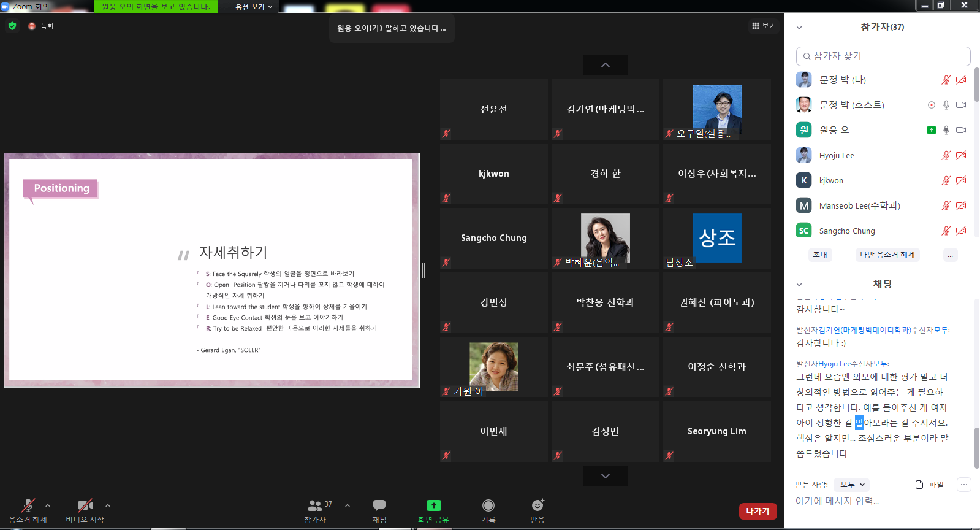Click sender name 김기연(마케팅빅데이터학과) in chat
Image resolution: width=980 pixels, height=530 pixels.
pyautogui.click(x=864, y=330)
